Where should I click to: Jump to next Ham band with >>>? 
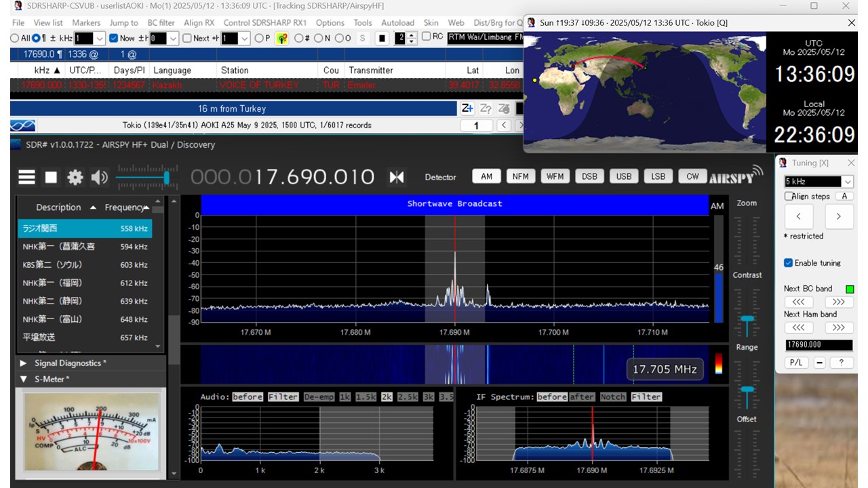(x=839, y=327)
